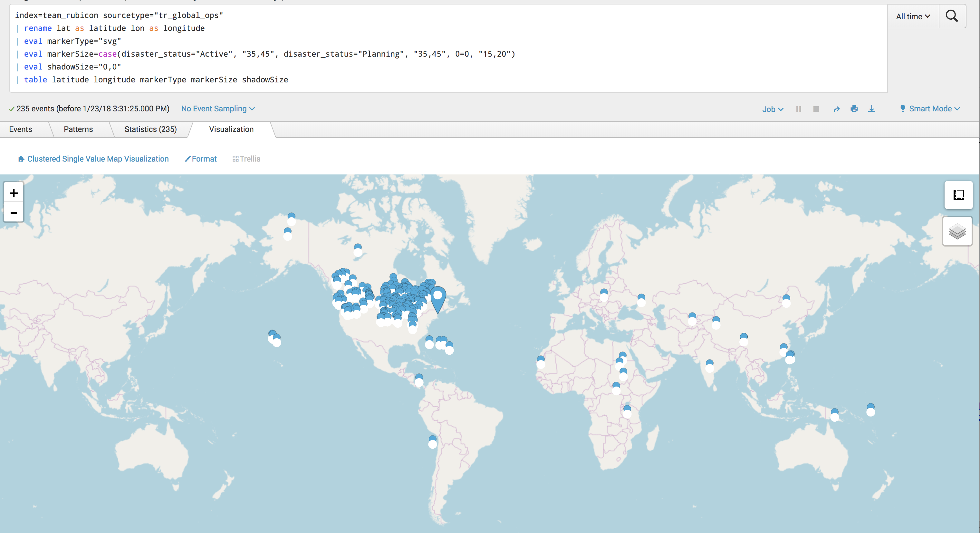Viewport: 980px width, 533px height.
Task: Click the share job arrow icon
Action: [836, 109]
